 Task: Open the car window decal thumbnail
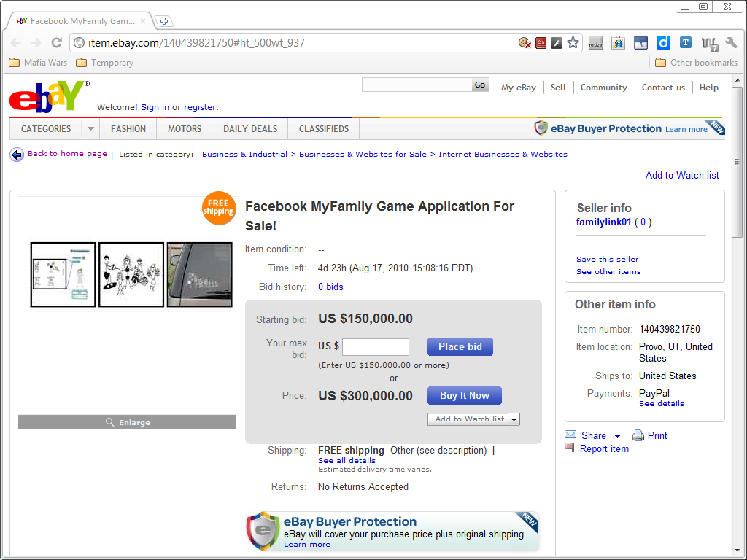[200, 274]
